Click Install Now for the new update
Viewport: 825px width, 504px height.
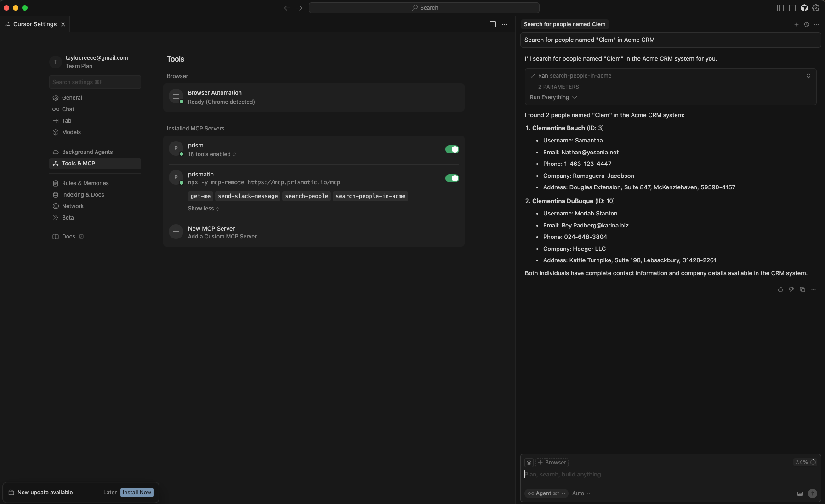click(x=137, y=492)
